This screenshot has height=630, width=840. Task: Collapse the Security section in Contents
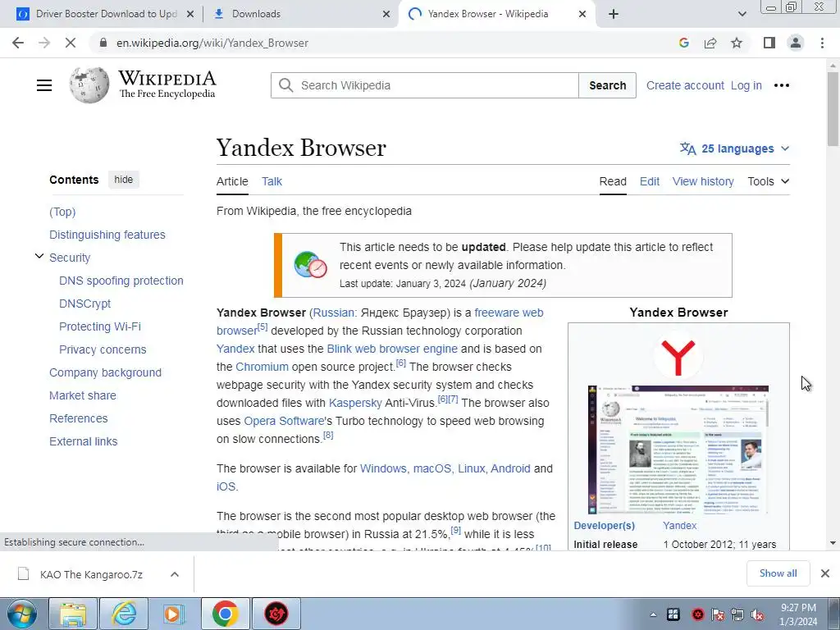pos(39,257)
